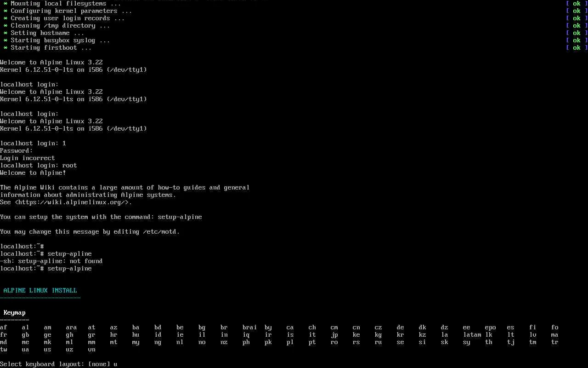Image resolution: width=588 pixels, height=368 pixels.
Task: Click the 'Cleaning /tmp directory ...' boot line
Action: (x=57, y=25)
